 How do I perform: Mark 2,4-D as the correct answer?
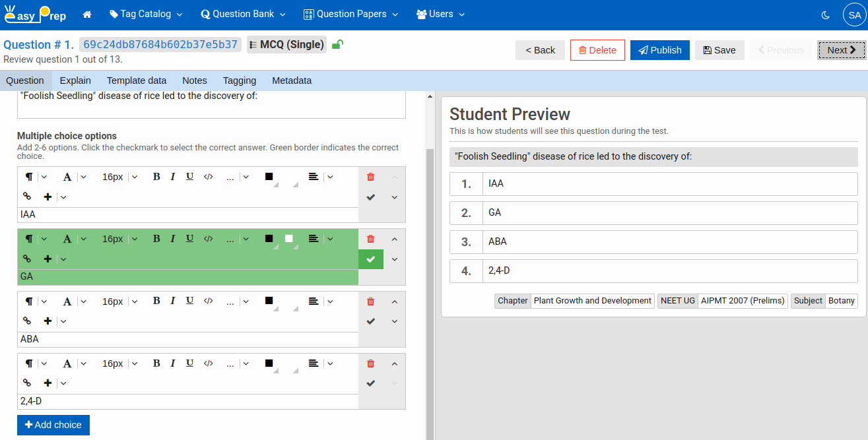click(370, 383)
